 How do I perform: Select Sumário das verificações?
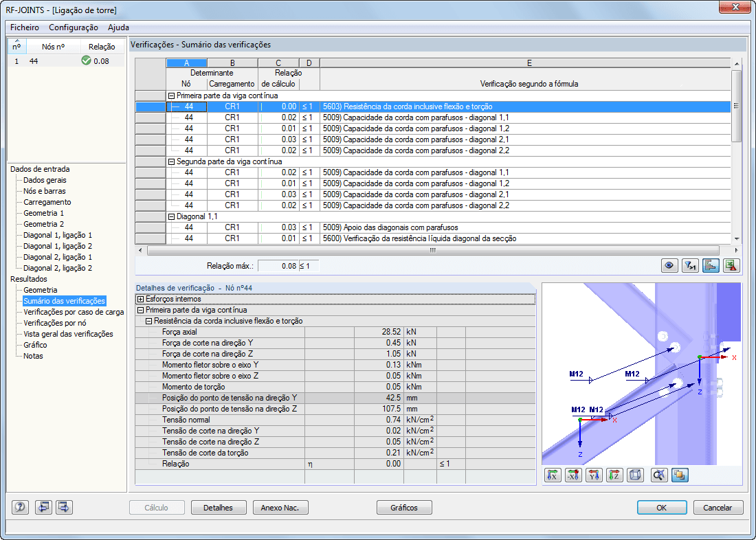coord(64,302)
